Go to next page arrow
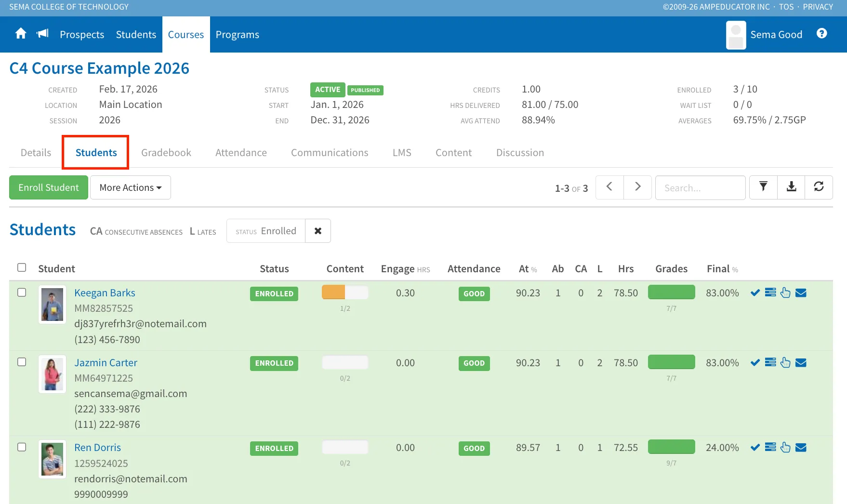This screenshot has height=504, width=847. [637, 187]
